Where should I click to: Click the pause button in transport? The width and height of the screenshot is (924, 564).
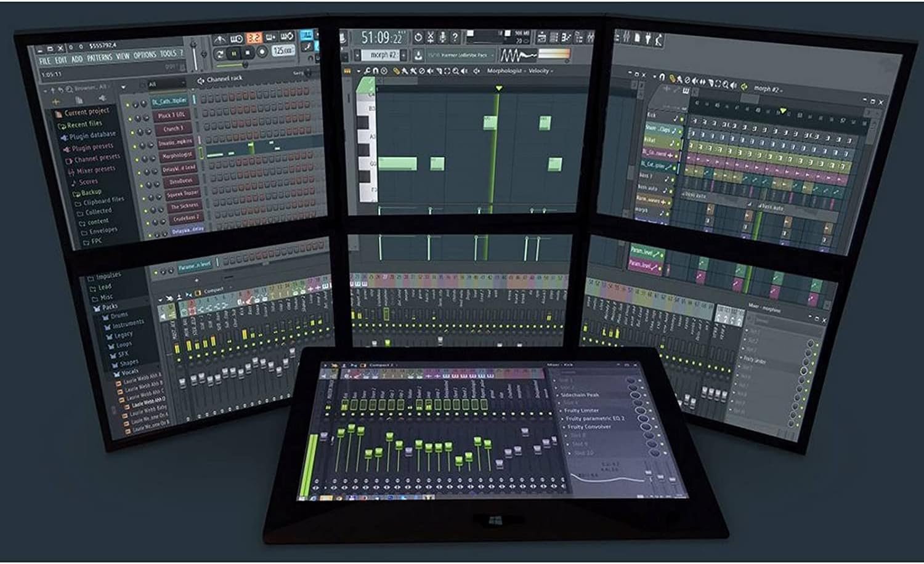tap(234, 54)
